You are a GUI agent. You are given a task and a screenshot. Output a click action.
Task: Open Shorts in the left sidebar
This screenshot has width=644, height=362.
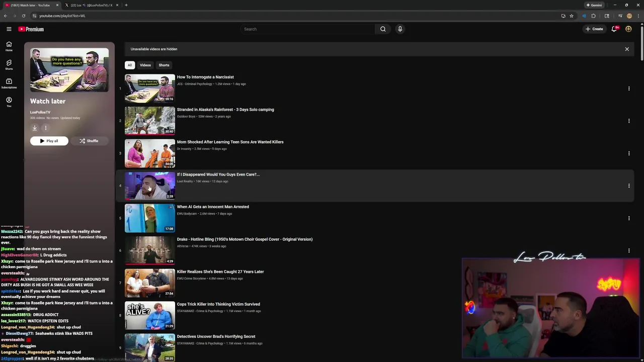pos(9,65)
